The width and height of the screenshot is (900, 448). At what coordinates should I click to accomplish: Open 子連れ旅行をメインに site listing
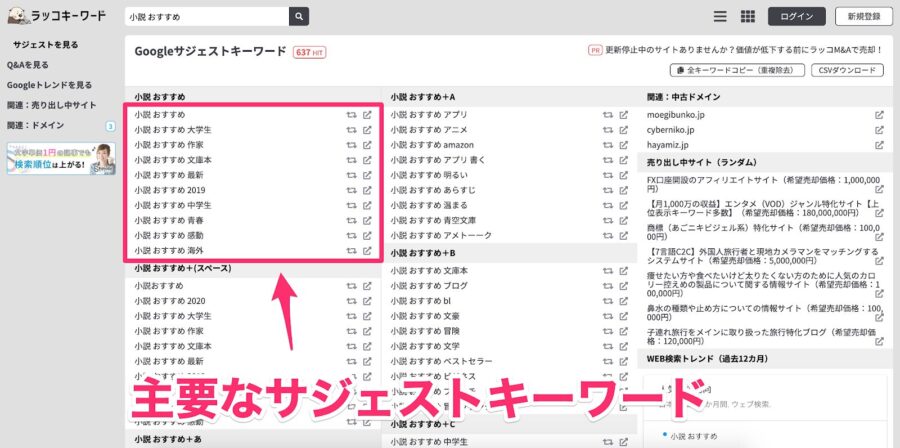(x=762, y=337)
